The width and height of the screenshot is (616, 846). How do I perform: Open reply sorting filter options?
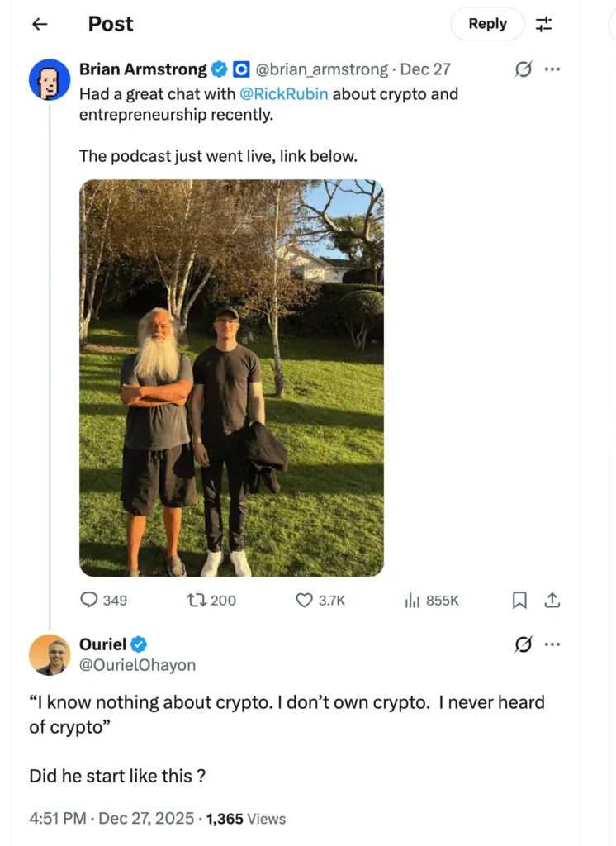click(543, 24)
